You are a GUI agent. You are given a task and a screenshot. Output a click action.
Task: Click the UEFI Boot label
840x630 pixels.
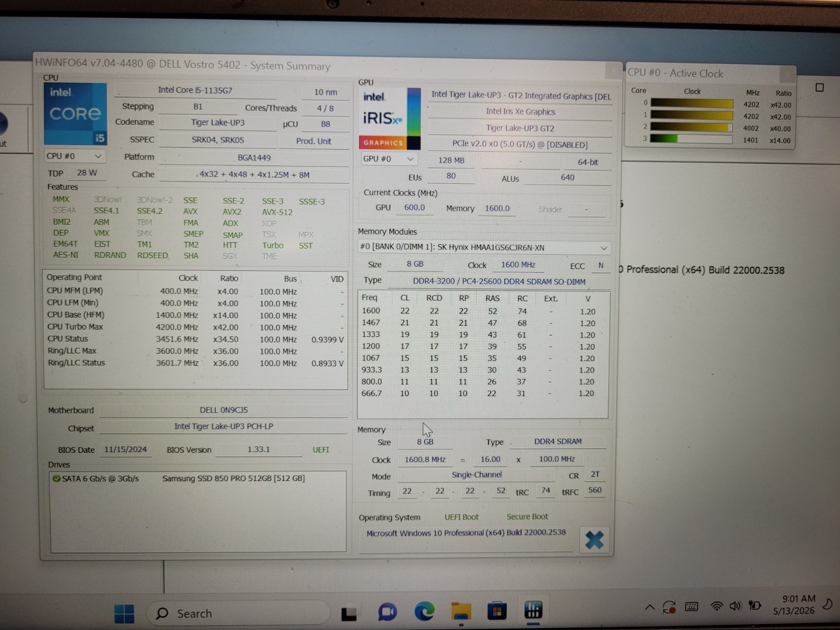coord(461,517)
